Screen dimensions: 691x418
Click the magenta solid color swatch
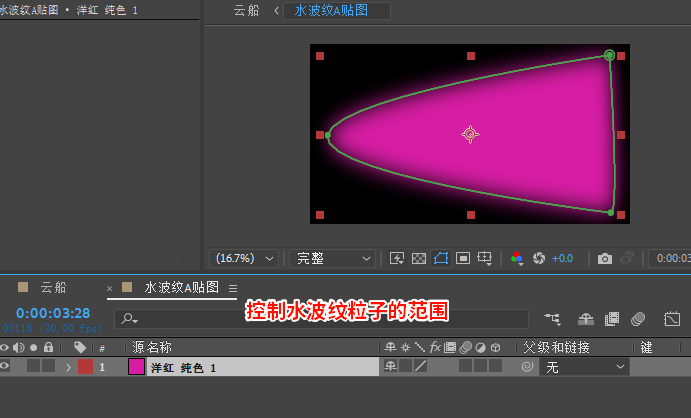[x=137, y=366]
